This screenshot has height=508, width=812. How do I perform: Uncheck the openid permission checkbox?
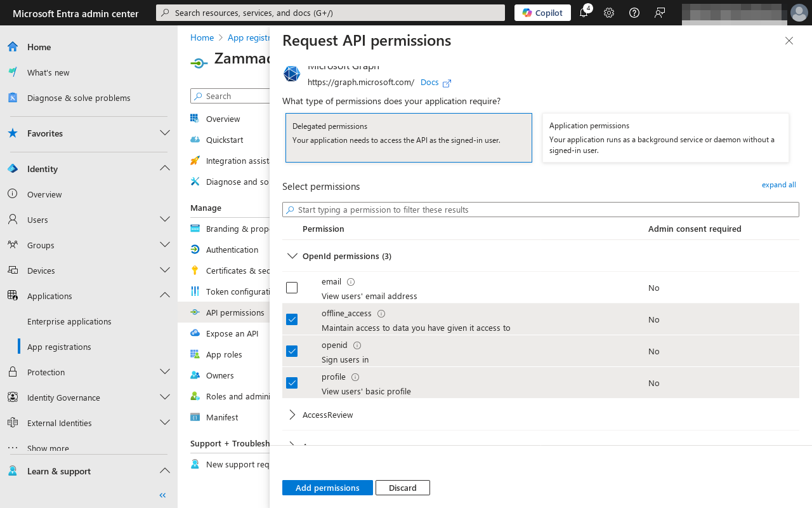pyautogui.click(x=292, y=351)
